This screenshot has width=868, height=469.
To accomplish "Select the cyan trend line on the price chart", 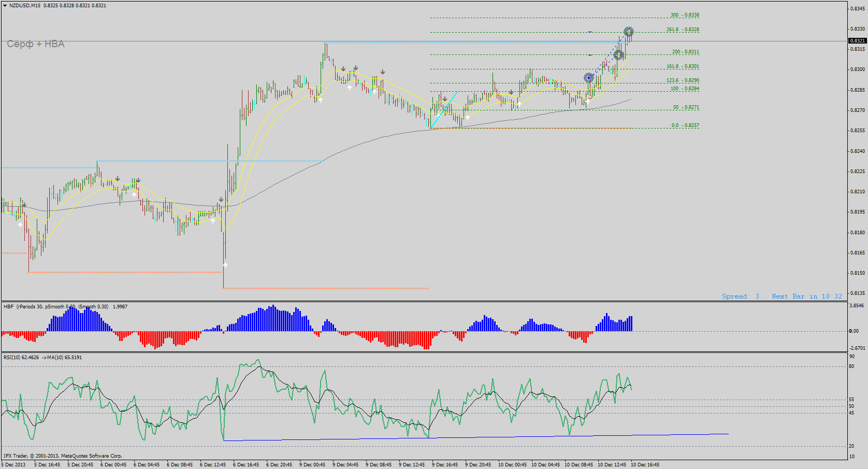I will coord(444,110).
